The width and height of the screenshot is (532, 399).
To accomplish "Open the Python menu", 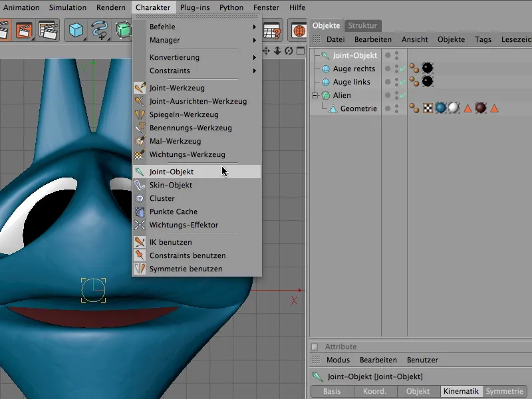I will click(x=231, y=7).
